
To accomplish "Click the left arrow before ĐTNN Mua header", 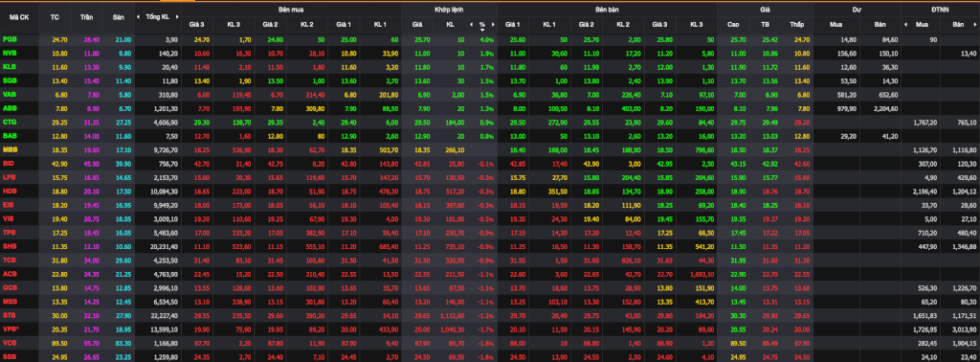I will click(906, 25).
